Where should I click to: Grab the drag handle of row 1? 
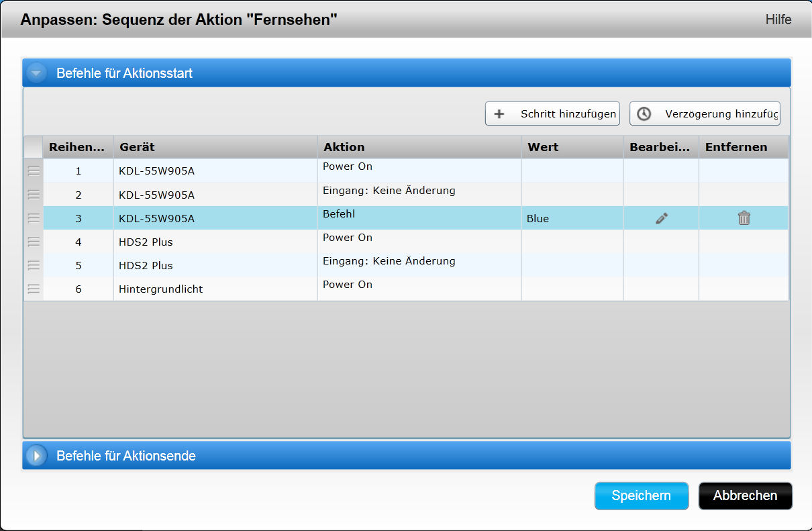click(34, 171)
